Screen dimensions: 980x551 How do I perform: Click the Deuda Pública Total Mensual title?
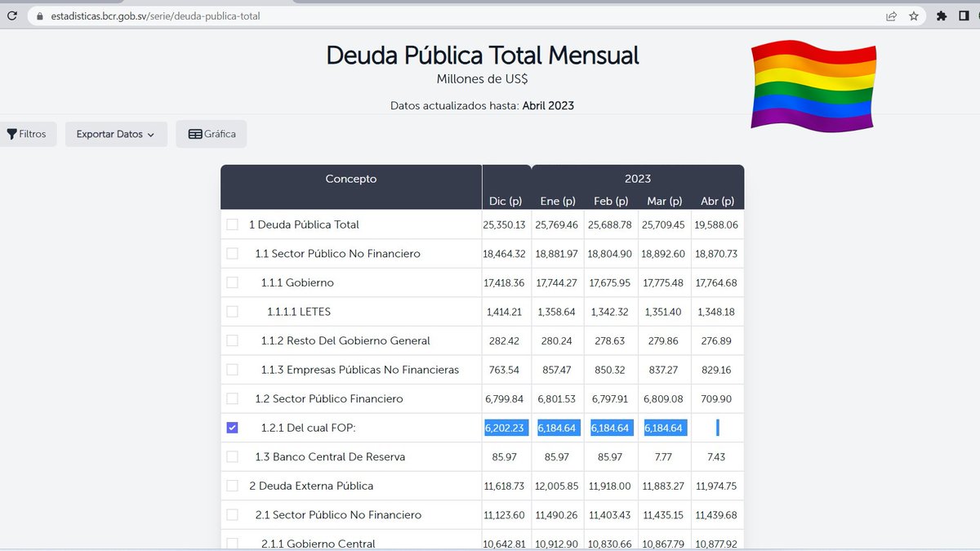[x=483, y=55]
